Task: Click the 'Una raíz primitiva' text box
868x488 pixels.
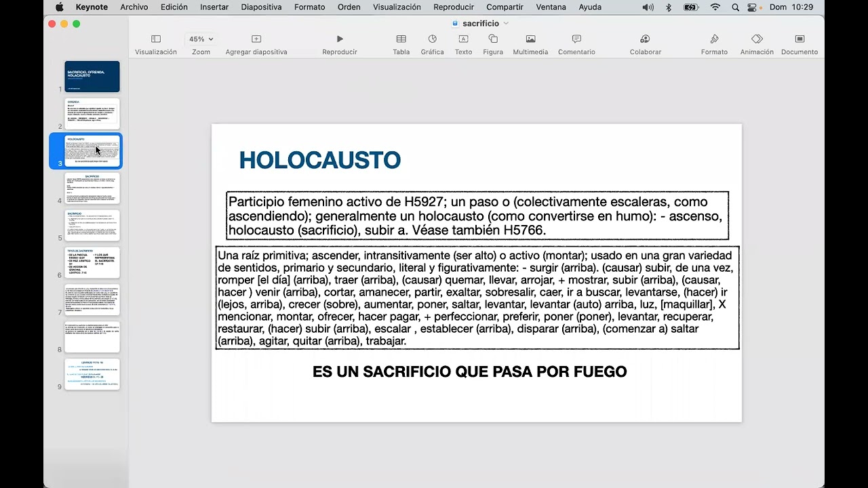Action: (x=477, y=298)
